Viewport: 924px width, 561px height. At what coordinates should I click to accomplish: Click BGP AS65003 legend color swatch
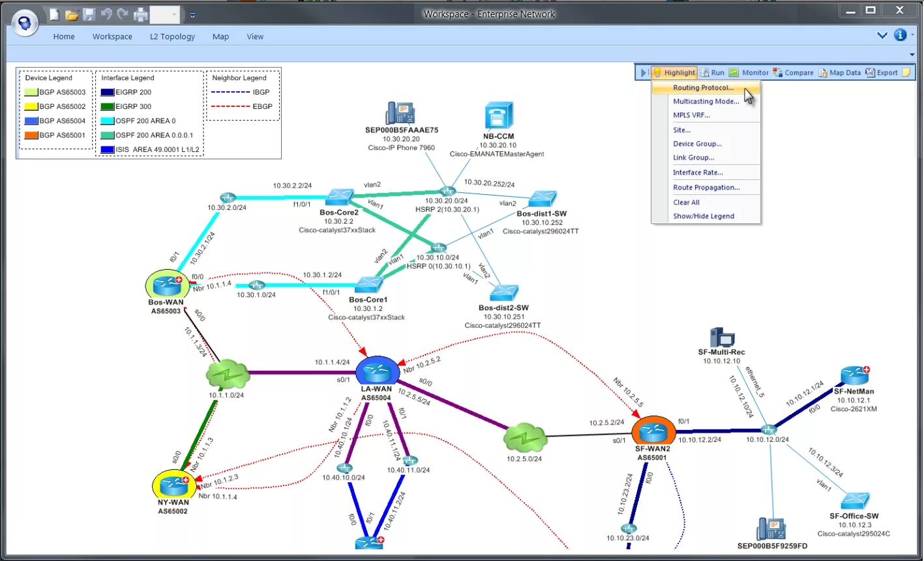32,93
